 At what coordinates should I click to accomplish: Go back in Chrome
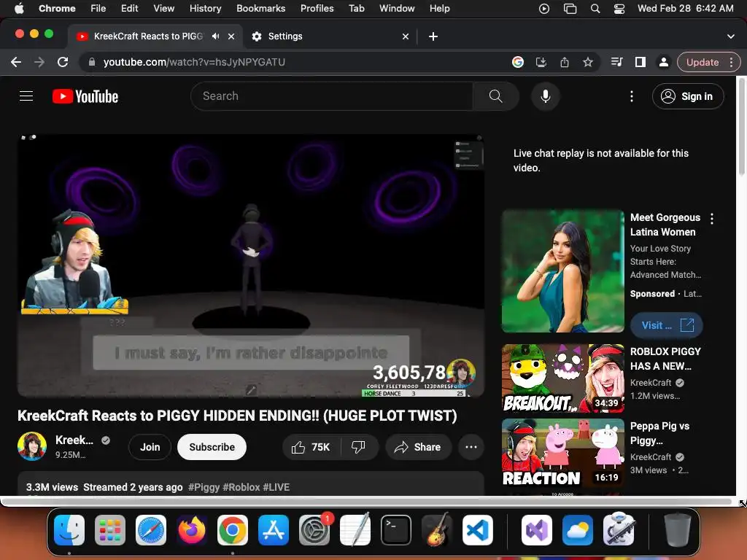pos(16,62)
